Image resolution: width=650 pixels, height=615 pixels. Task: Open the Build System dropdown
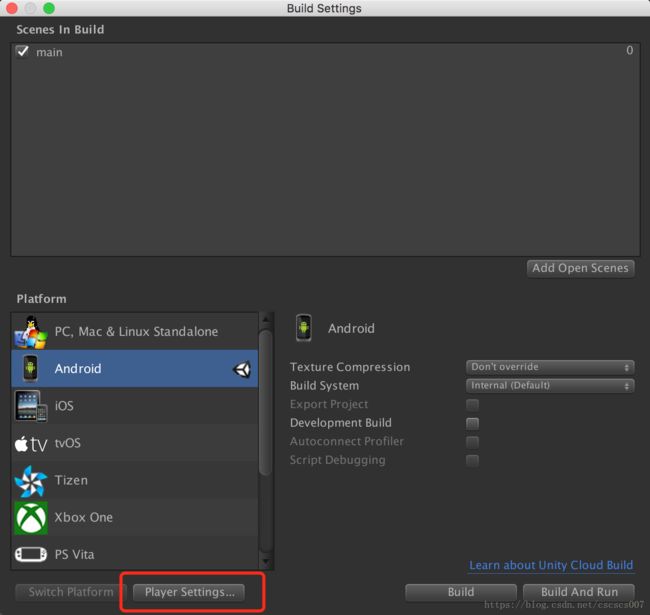pyautogui.click(x=550, y=386)
